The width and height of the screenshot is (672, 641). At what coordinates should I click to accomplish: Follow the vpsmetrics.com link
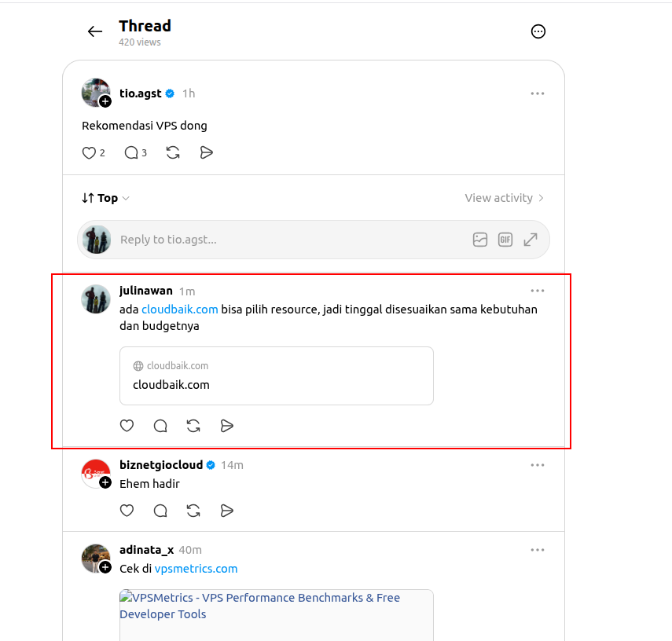(196, 569)
